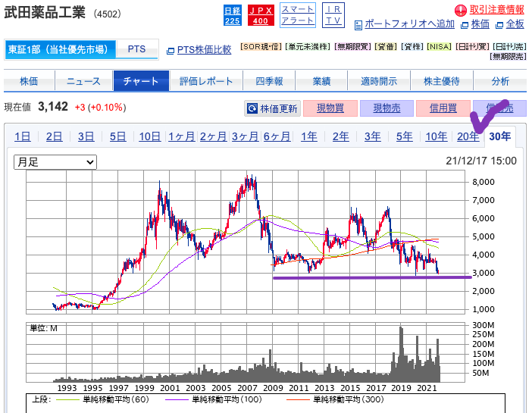
Task: Open the 株価 link at top right
Action: pos(480,24)
